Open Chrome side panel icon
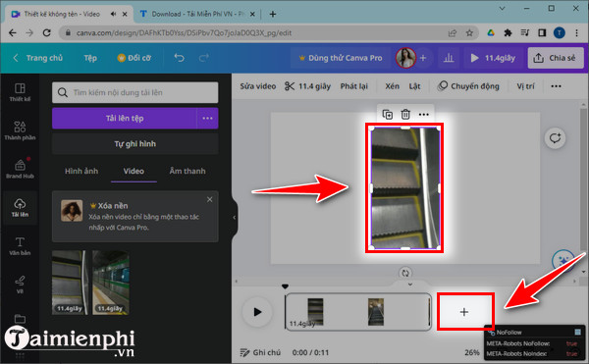 pos(542,33)
